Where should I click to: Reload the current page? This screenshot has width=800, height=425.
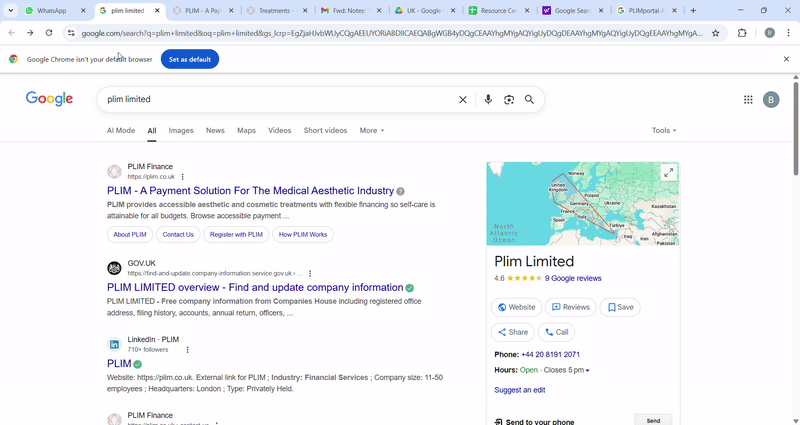(49, 33)
